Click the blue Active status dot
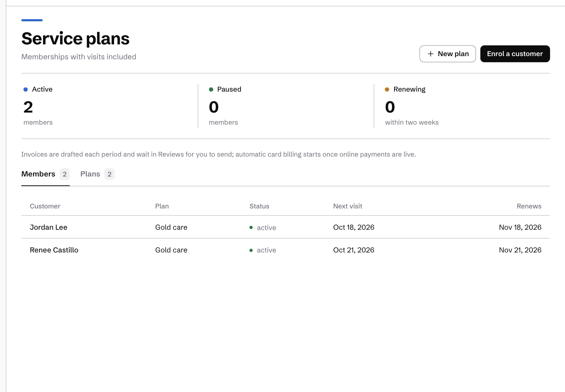Viewport: 565px width, 392px height. coord(26,89)
